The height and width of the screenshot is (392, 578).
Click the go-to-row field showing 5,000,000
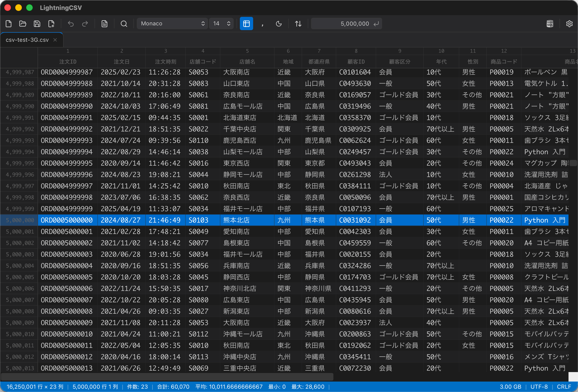click(346, 24)
